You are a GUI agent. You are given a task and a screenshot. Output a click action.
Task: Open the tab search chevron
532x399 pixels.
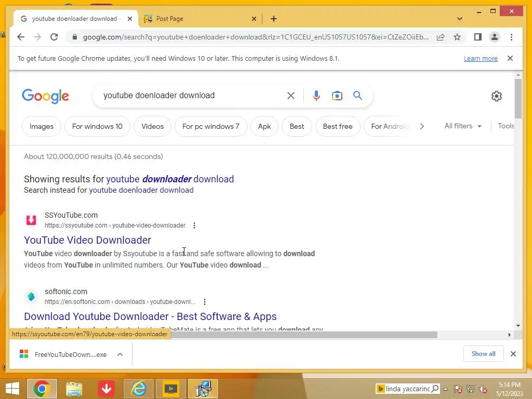click(x=460, y=19)
